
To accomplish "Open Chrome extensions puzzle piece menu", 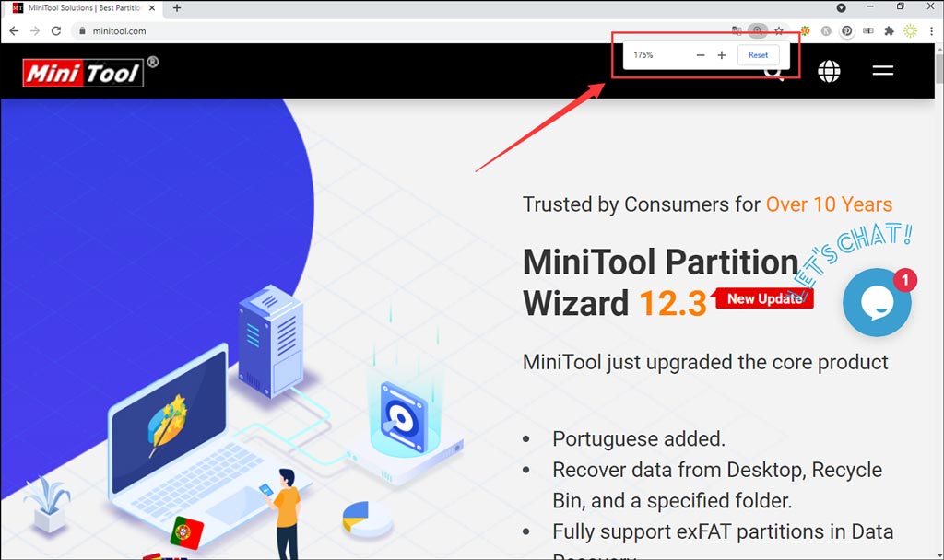I will [890, 30].
